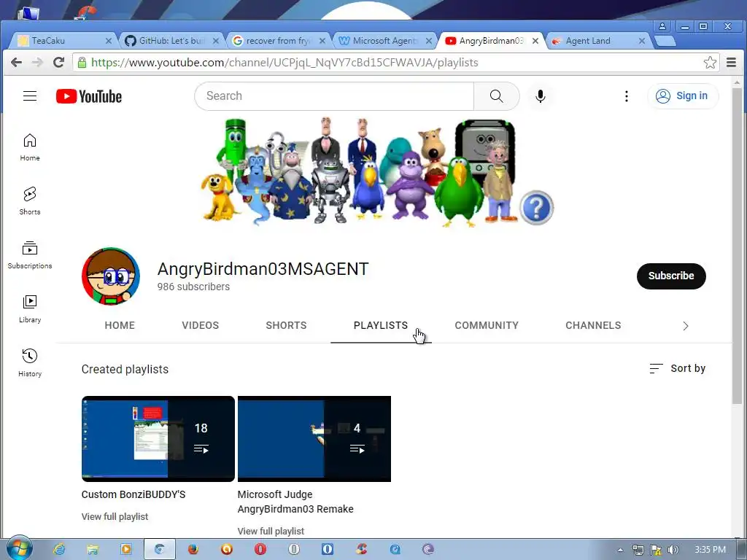747x560 pixels.
Task: Click into the YouTube Search field
Action: click(x=334, y=96)
